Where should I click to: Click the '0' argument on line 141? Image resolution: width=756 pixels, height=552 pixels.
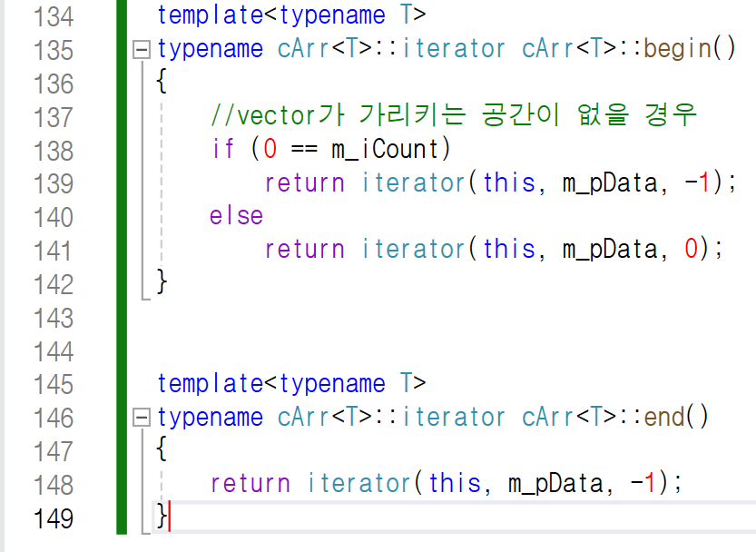coord(691,249)
